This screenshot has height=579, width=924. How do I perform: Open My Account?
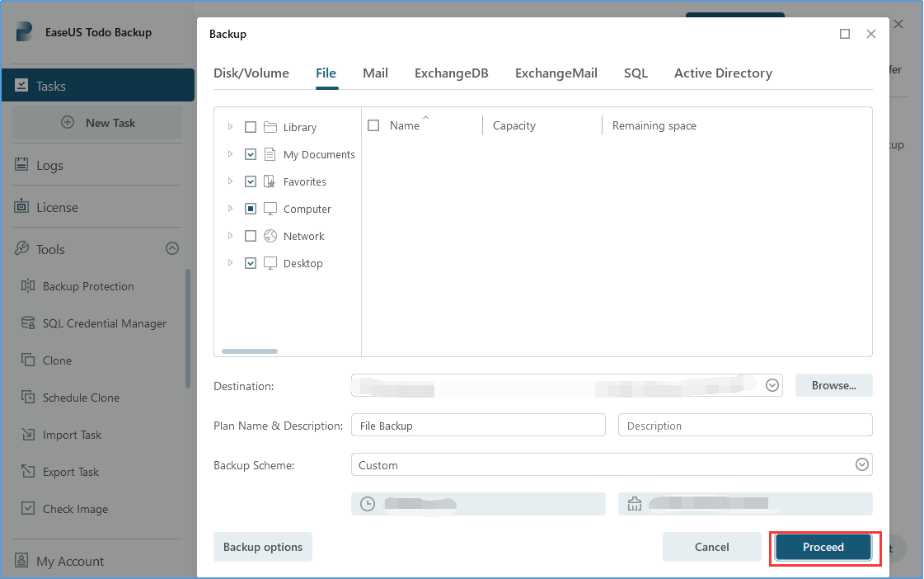(x=68, y=561)
